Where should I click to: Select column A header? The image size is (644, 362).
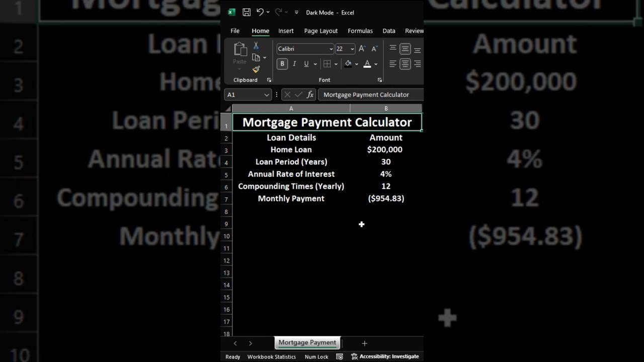click(x=291, y=109)
